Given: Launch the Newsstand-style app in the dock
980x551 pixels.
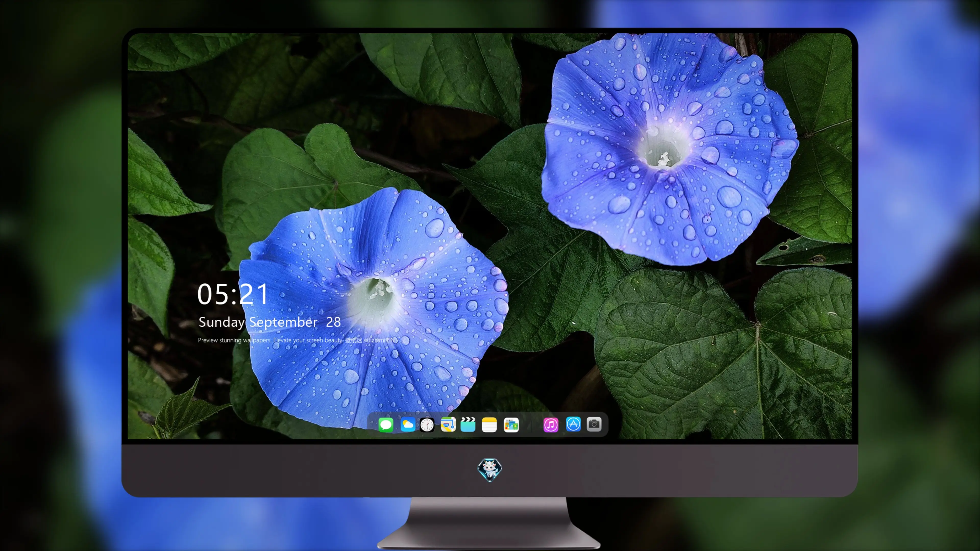Looking at the screenshot, I should point(511,425).
